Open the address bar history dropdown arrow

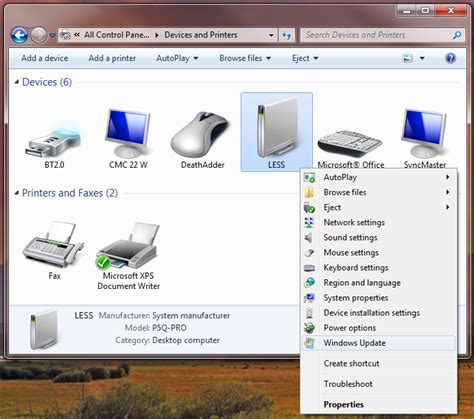[x=271, y=35]
